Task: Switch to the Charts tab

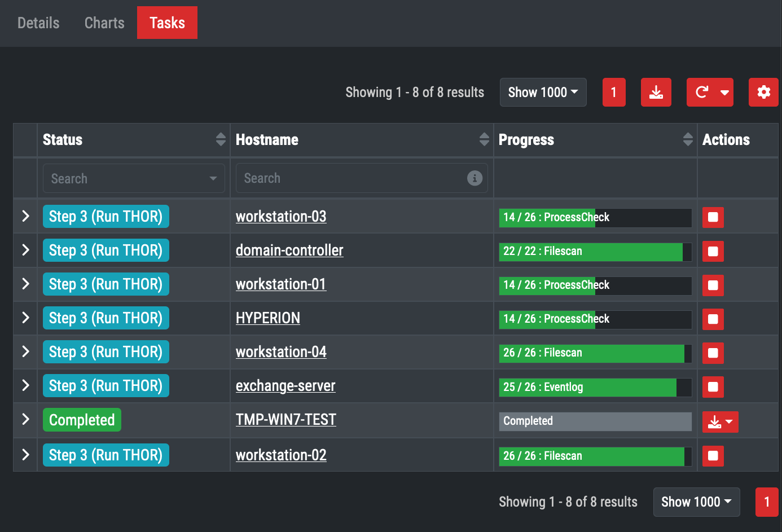Action: (104, 23)
